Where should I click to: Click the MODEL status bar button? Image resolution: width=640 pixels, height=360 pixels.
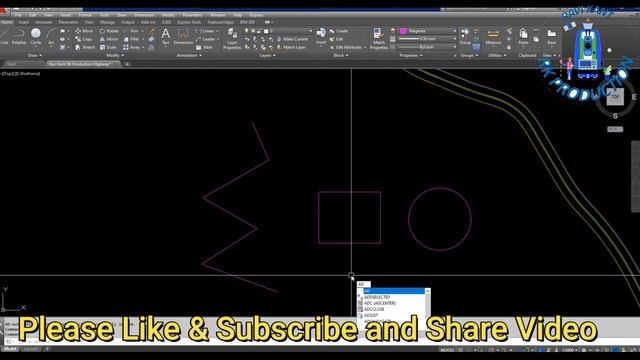tap(447, 350)
